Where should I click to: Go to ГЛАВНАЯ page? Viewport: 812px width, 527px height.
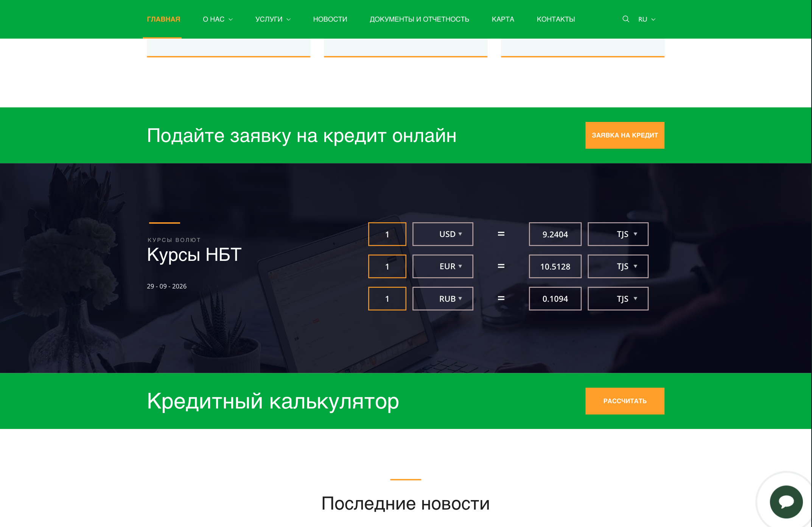(x=163, y=19)
